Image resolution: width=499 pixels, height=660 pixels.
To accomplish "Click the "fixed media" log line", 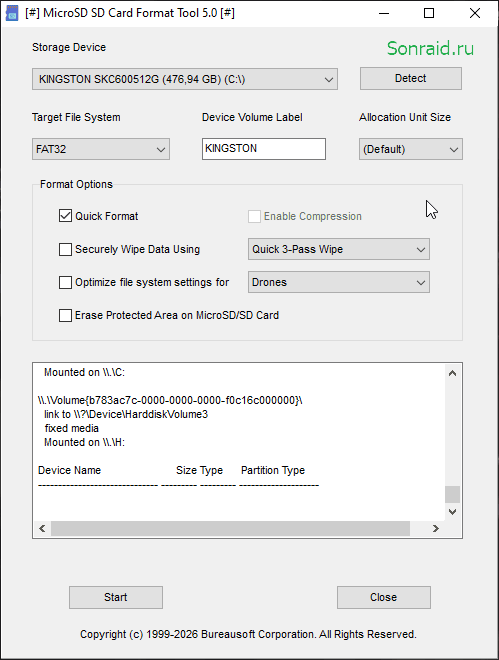I will (72, 428).
